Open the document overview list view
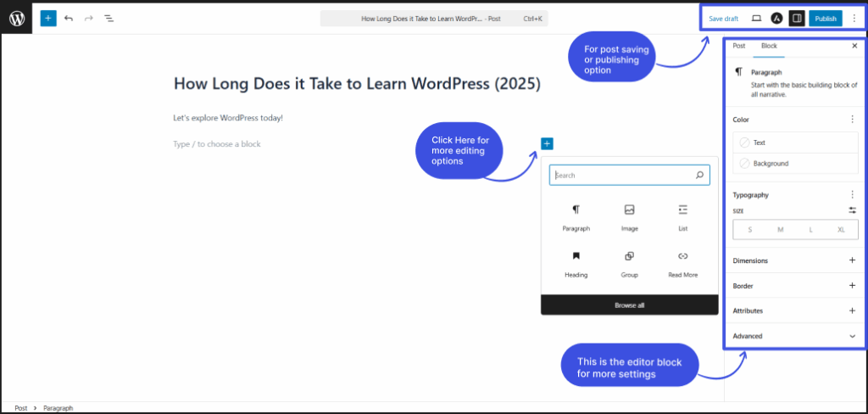 click(x=109, y=19)
